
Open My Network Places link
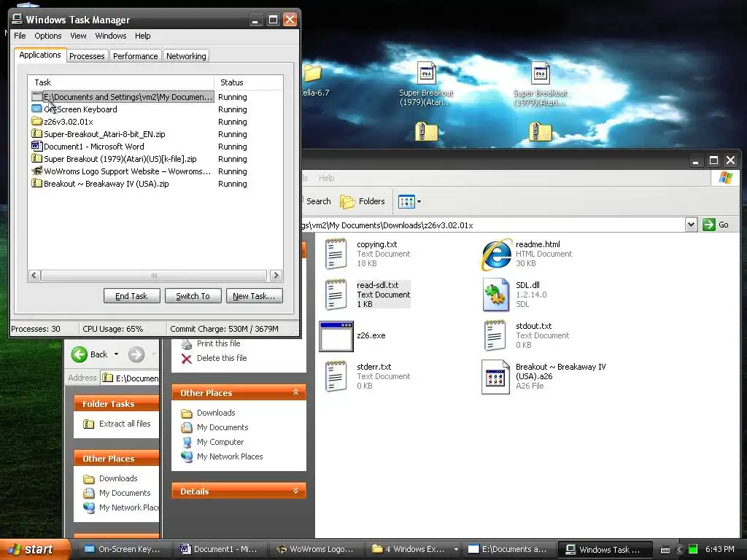click(230, 456)
